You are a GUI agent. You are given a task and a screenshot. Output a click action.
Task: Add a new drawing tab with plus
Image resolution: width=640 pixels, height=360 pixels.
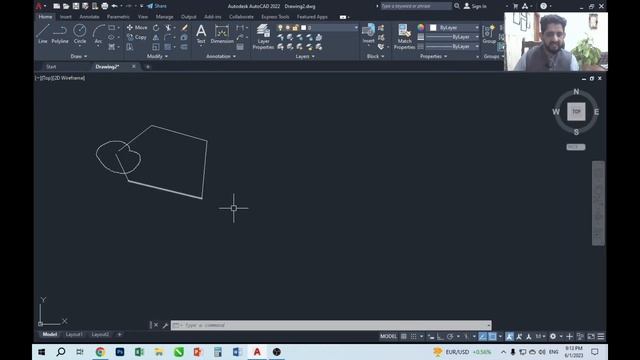(x=148, y=67)
